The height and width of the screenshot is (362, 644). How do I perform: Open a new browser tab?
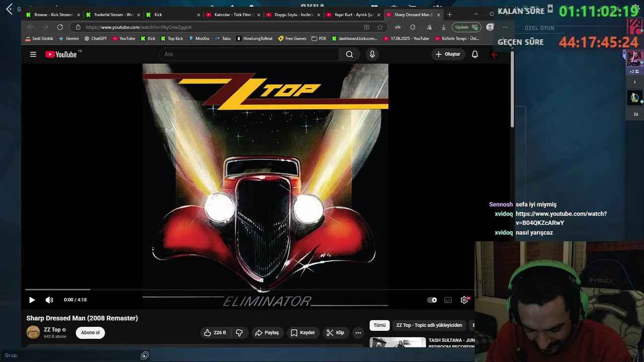point(449,15)
